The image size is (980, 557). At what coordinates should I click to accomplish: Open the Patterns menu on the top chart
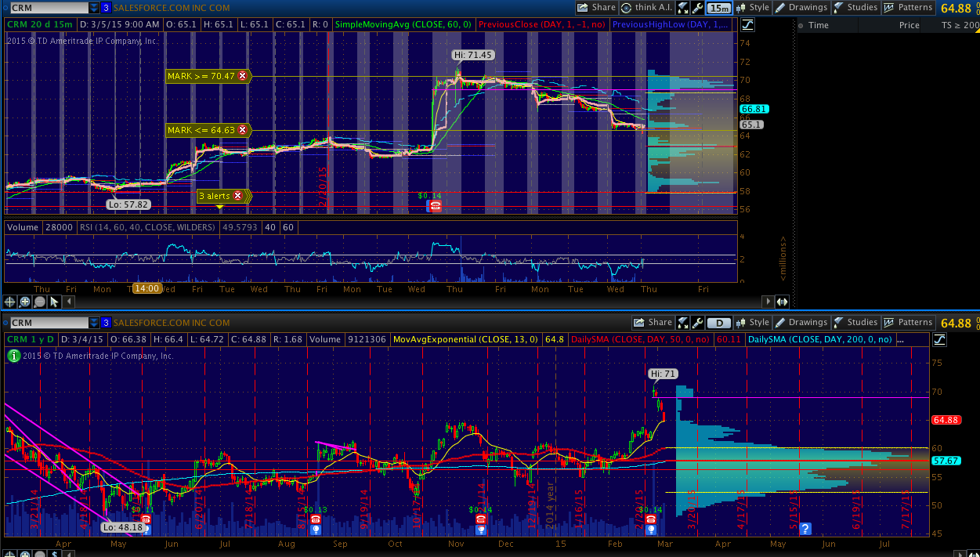908,7
